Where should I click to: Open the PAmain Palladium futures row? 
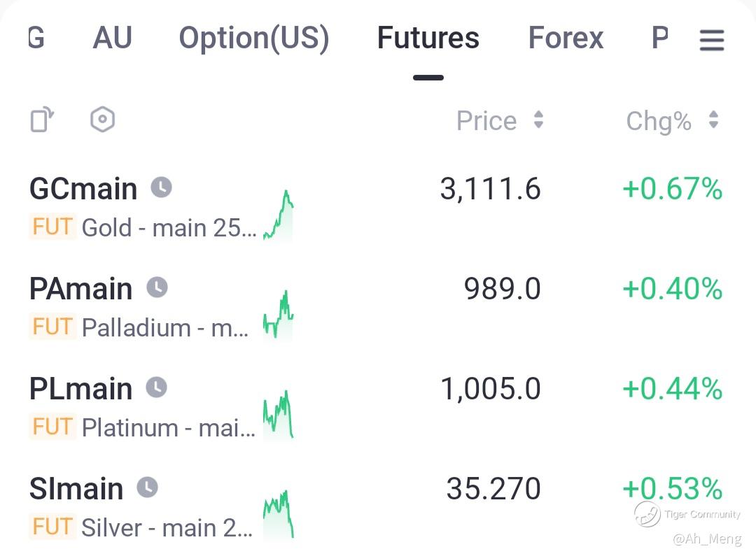(x=80, y=289)
